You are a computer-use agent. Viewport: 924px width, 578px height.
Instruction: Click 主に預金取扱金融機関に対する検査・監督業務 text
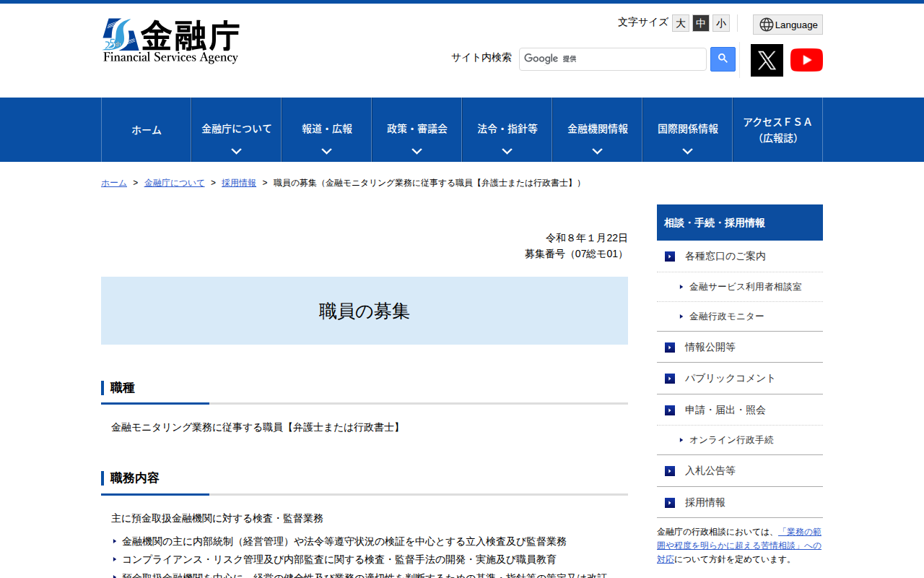click(217, 519)
